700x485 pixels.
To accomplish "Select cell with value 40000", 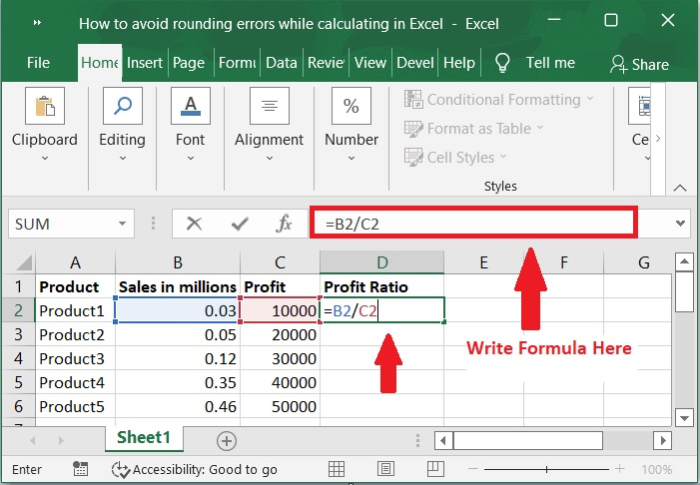I will tap(280, 383).
